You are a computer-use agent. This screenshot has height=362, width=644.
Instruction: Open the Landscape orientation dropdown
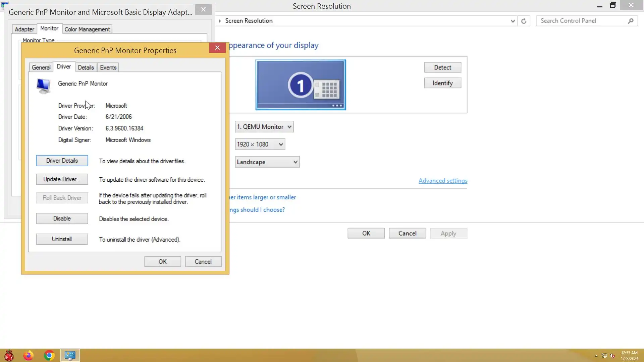tap(267, 162)
